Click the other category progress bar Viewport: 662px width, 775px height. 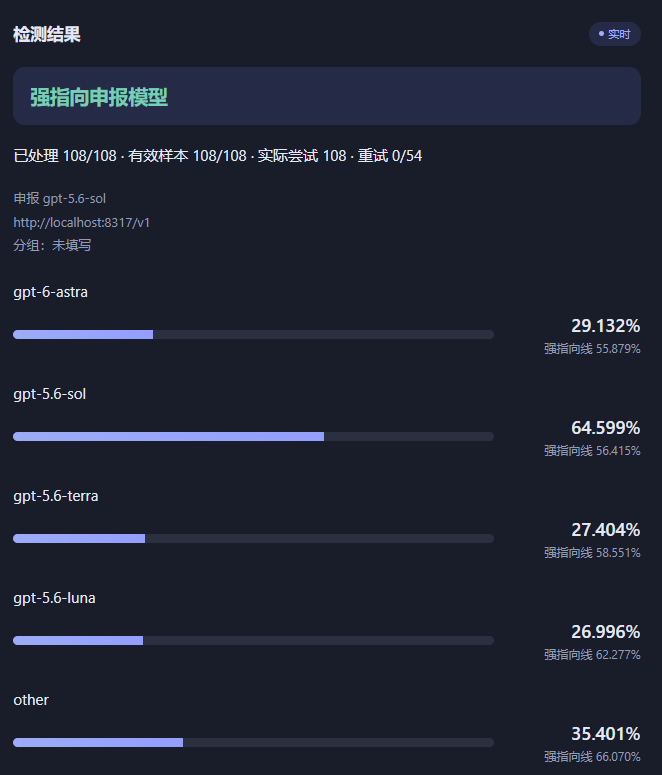253,742
